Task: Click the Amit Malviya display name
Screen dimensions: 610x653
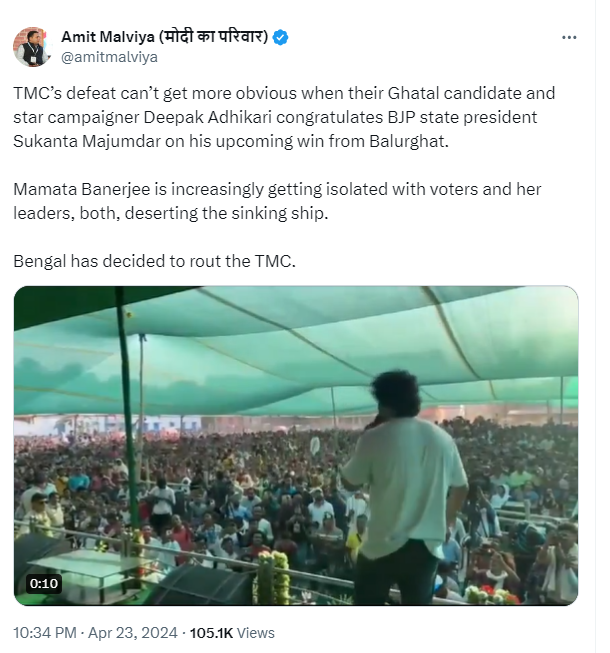Action: click(109, 38)
